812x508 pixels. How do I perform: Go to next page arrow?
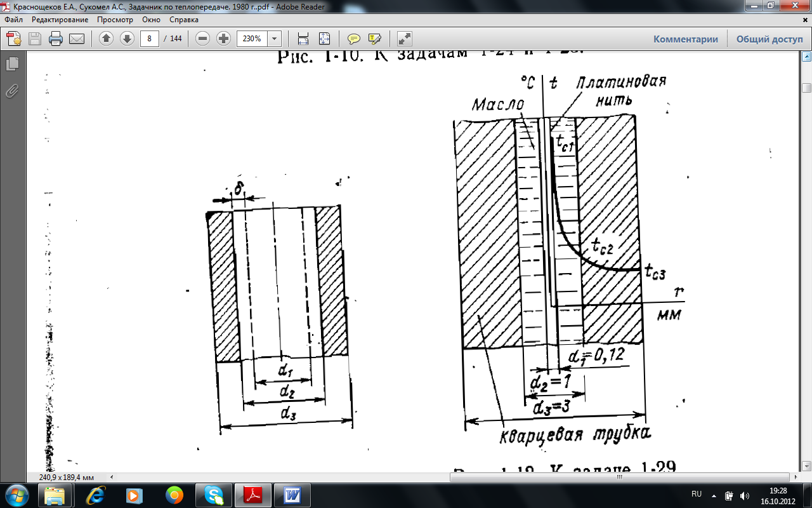(x=127, y=39)
